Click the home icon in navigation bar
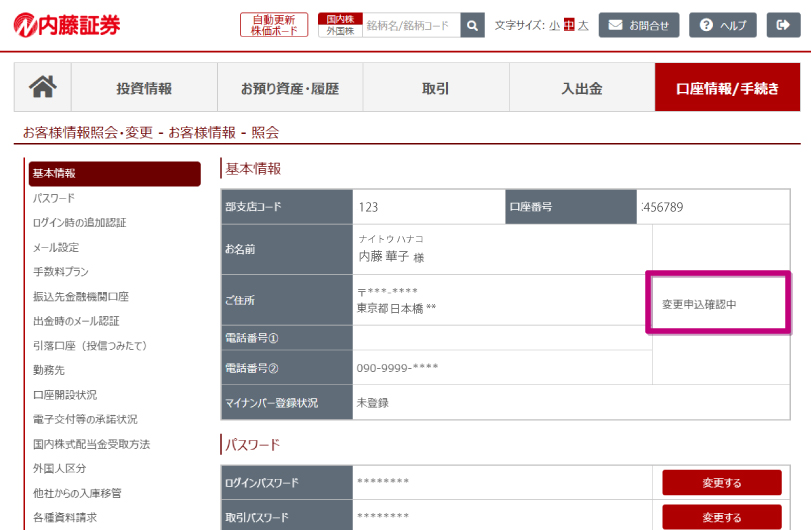 (43, 88)
